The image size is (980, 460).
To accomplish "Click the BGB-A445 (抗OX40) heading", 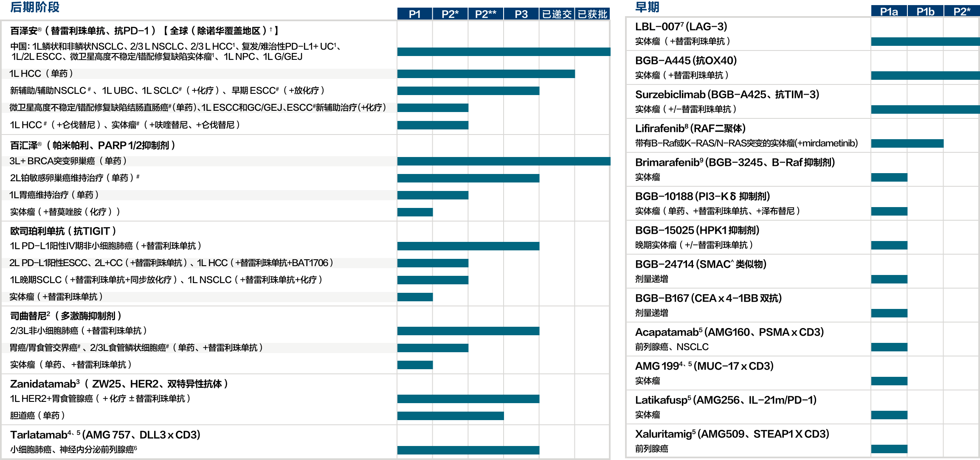I will coord(686,61).
